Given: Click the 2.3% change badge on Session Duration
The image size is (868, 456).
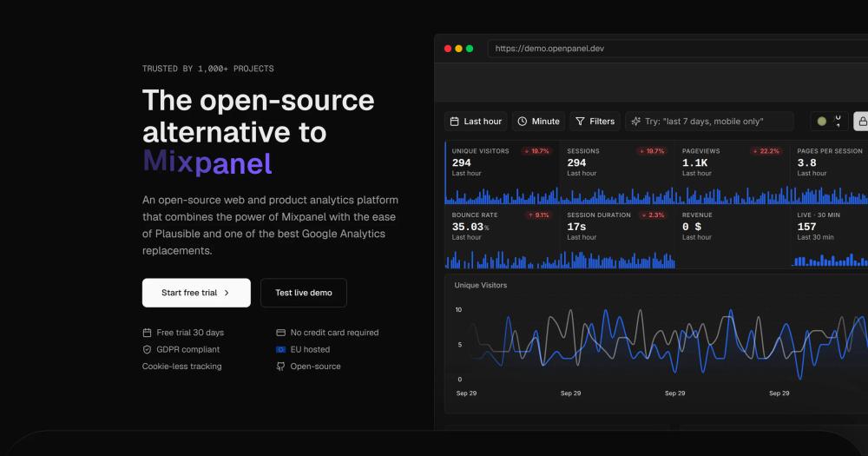Looking at the screenshot, I should coord(653,215).
